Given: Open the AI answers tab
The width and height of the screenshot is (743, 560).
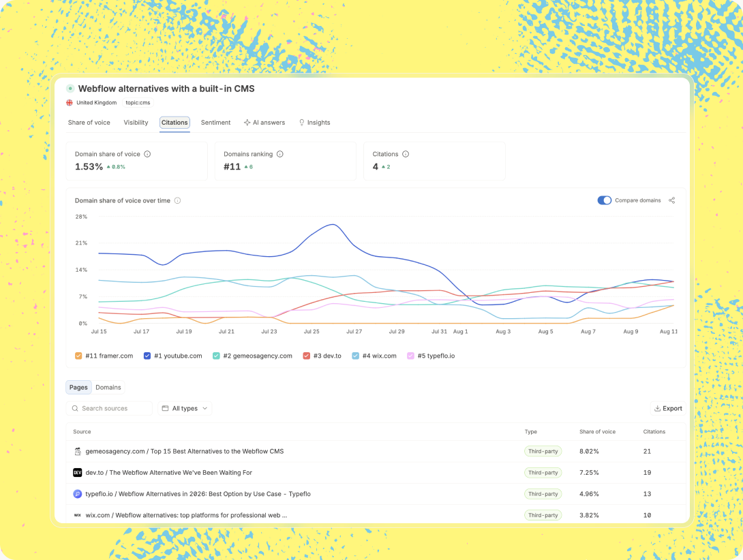Looking at the screenshot, I should [264, 123].
